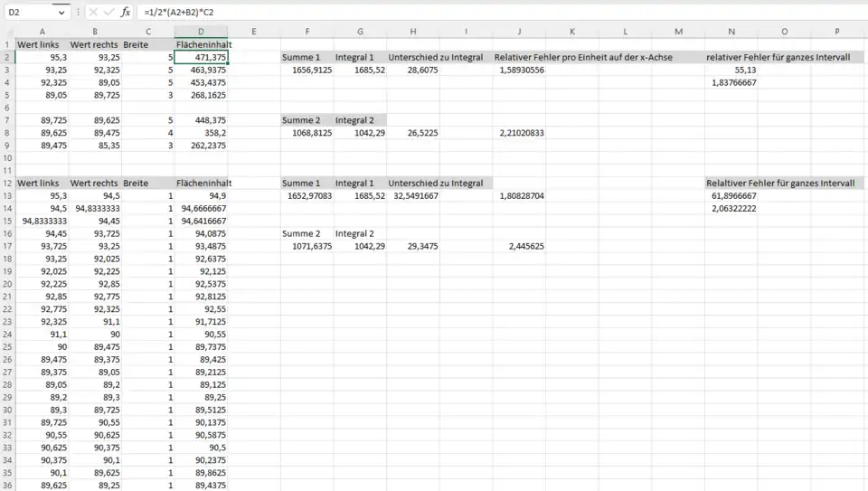868x491 pixels.
Task: Click the Name Box showing D2
Action: (29, 13)
